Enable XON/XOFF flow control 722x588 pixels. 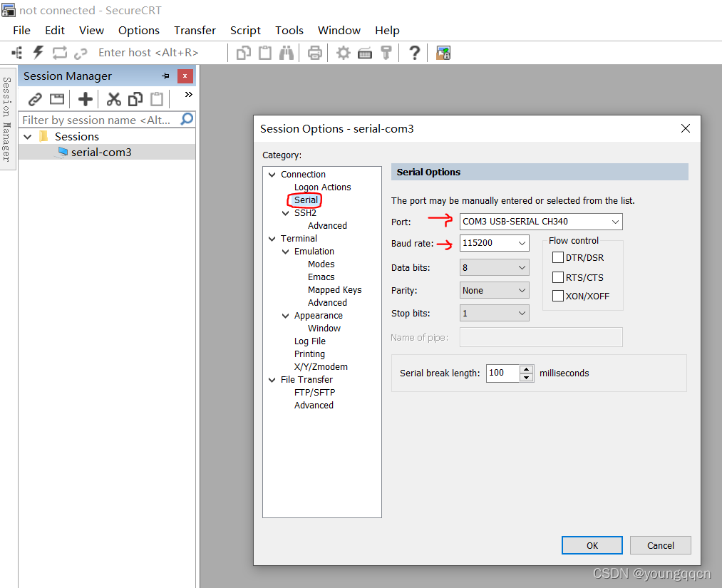click(x=557, y=296)
